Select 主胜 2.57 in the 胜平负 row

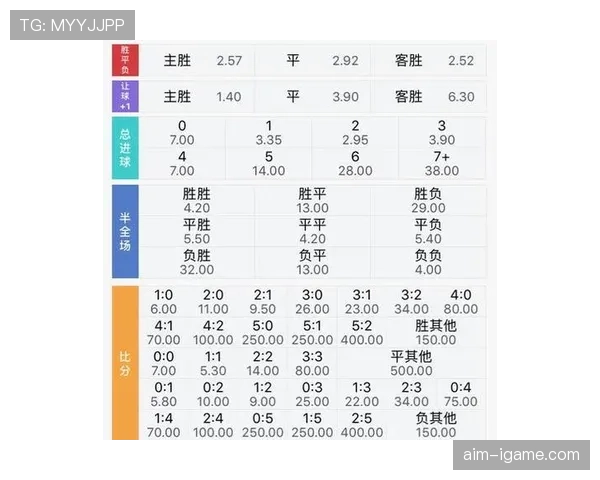click(x=197, y=60)
